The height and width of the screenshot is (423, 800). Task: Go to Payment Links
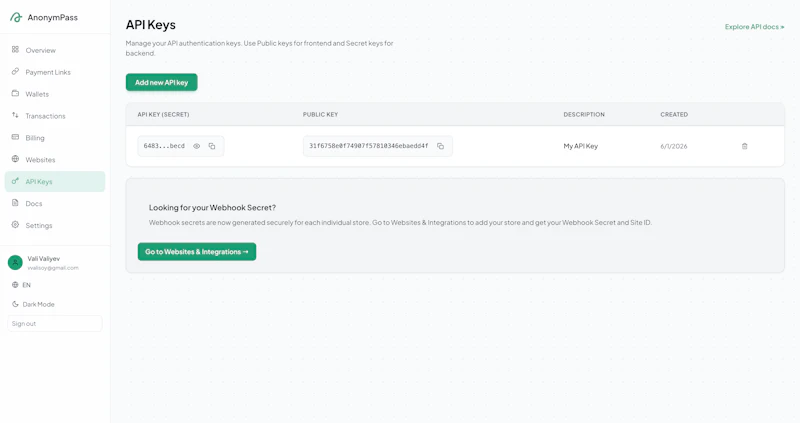pyautogui.click(x=55, y=72)
